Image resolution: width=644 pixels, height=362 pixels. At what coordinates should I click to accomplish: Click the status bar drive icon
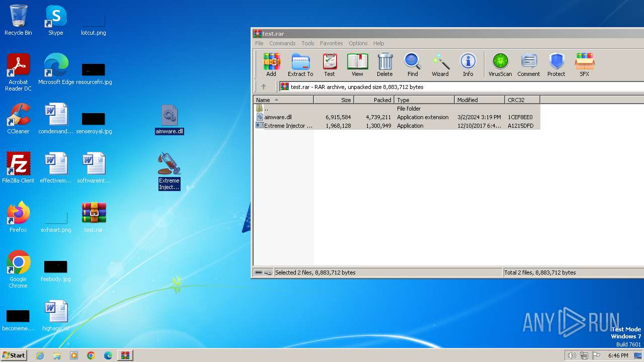[x=259, y=273]
